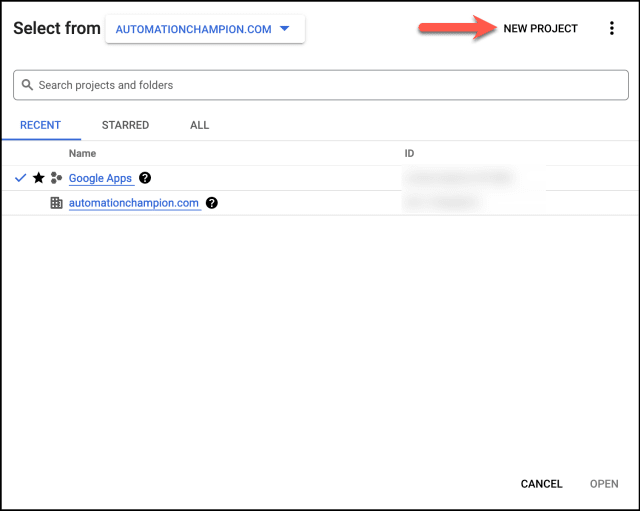640x511 pixels.
Task: Open the Google Apps project link
Action: pyautogui.click(x=100, y=178)
